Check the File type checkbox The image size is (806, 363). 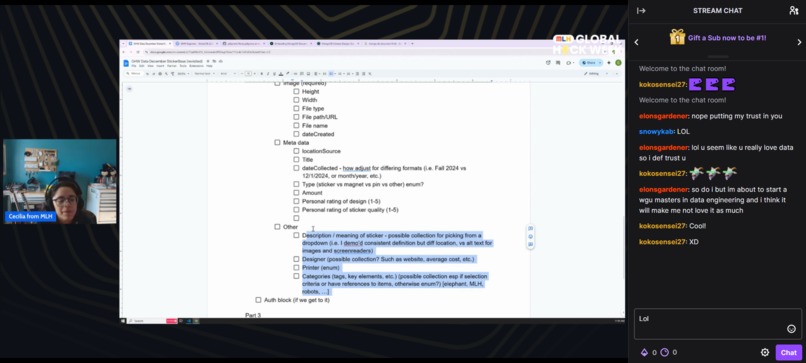click(x=296, y=108)
